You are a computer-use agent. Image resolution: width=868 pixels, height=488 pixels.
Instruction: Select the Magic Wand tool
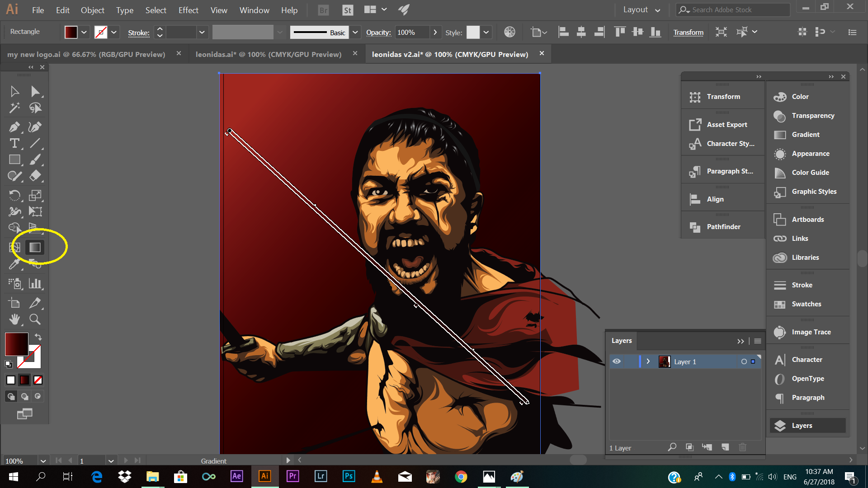(14, 108)
